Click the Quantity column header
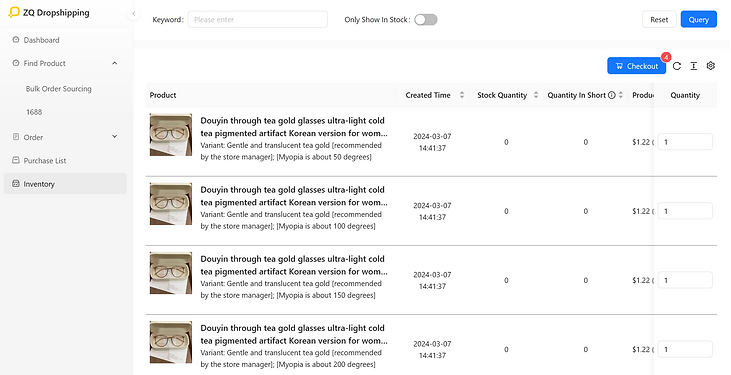The width and height of the screenshot is (731, 375). (685, 95)
